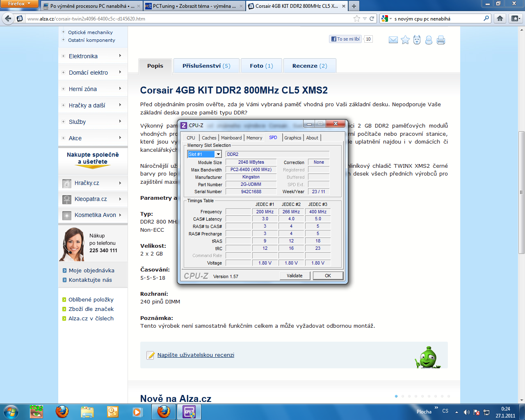Open the Příslušenství (5) page tab
525x420 pixels.
pyautogui.click(x=206, y=66)
